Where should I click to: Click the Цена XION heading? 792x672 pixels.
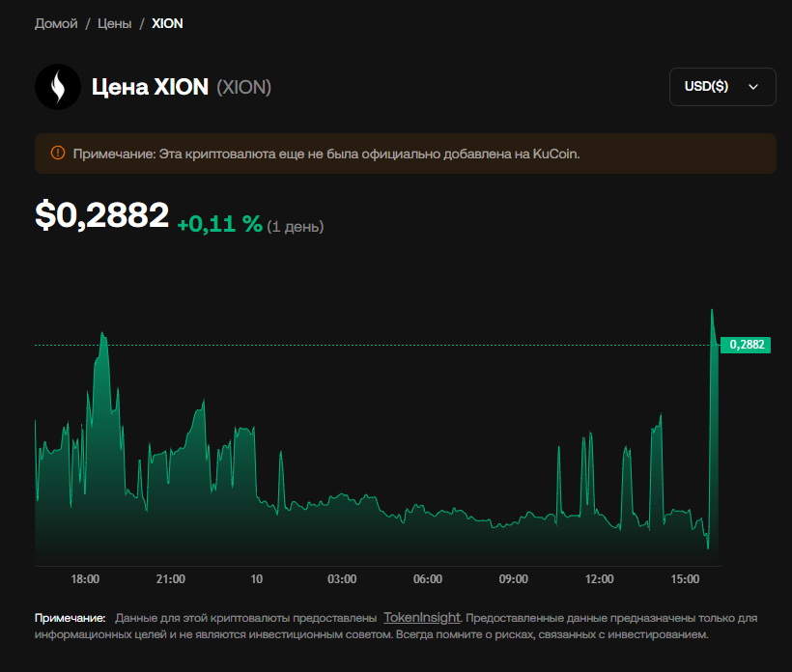(150, 87)
